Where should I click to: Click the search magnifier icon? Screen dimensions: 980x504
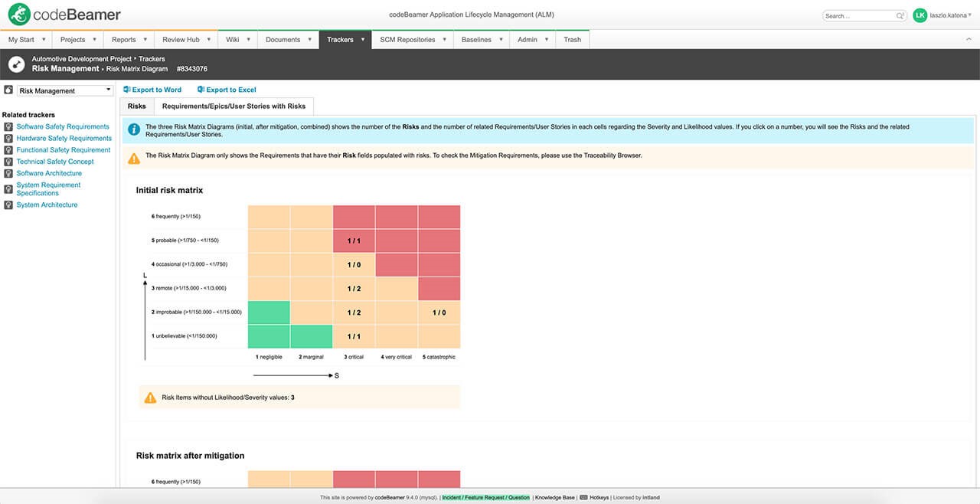click(x=900, y=15)
